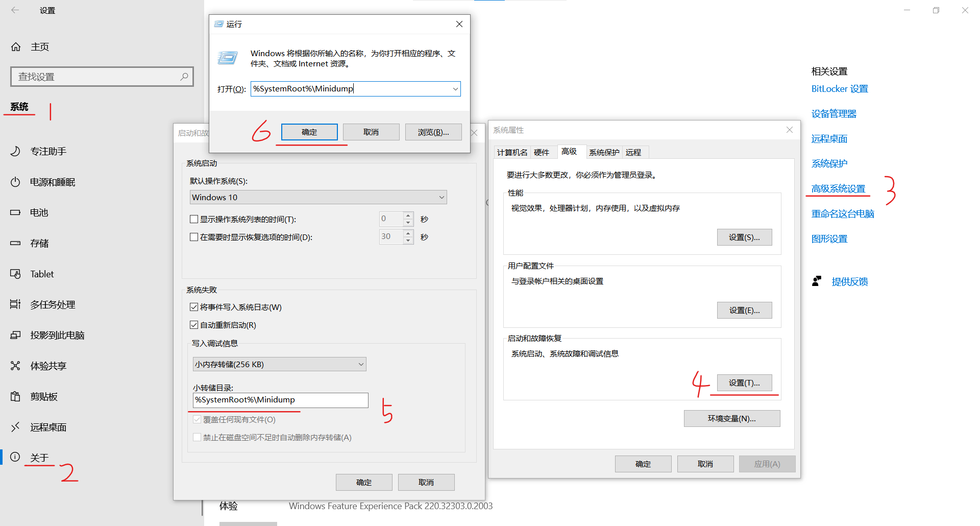Viewport: 980px width, 526px height.
Task: Decrease the OS list time spinner value
Action: [x=408, y=223]
